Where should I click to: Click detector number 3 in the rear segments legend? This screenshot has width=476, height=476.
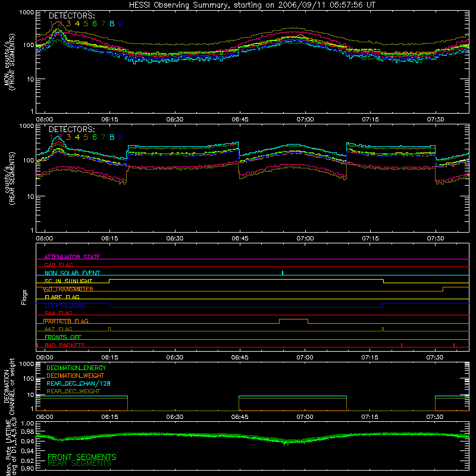68,137
